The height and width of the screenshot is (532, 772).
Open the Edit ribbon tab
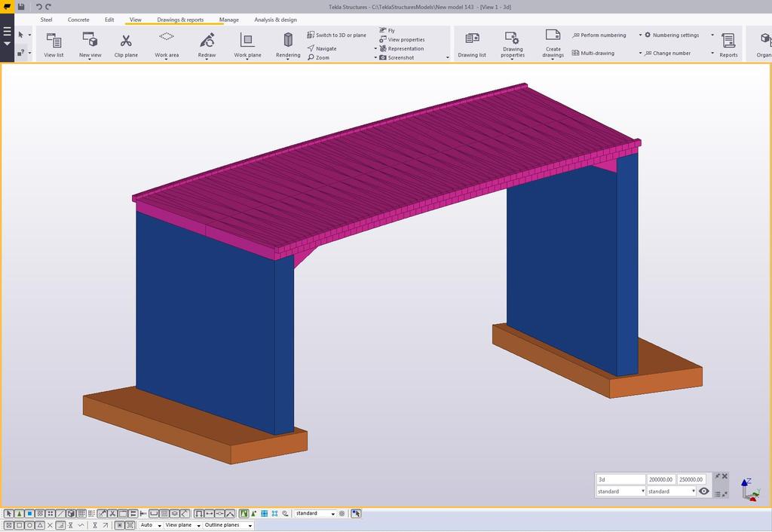[109, 20]
